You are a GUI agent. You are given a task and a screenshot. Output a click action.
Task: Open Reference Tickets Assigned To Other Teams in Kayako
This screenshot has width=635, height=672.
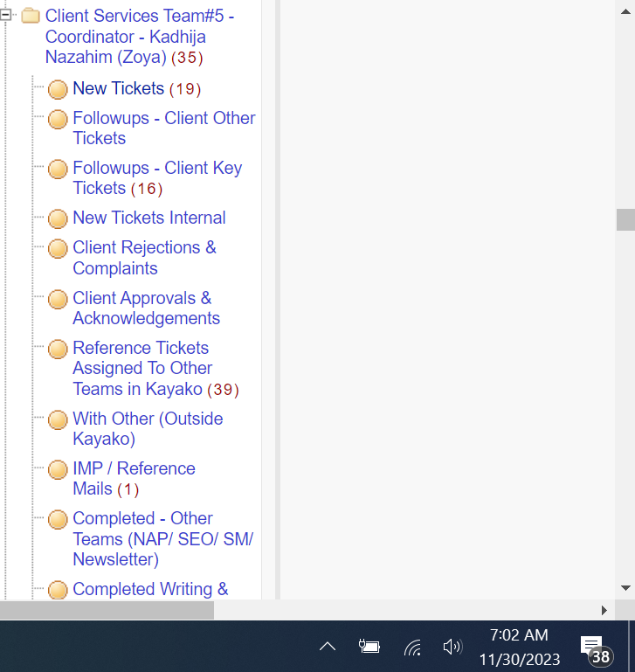click(155, 369)
